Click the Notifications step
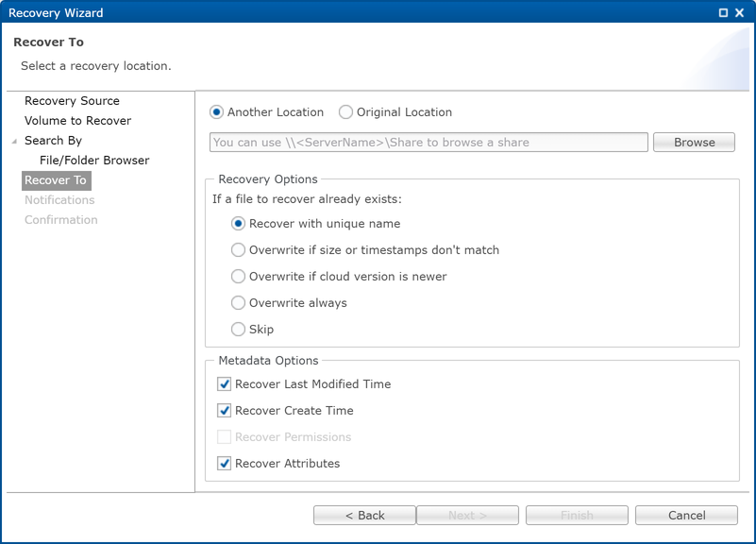This screenshot has height=544, width=756. pyautogui.click(x=59, y=200)
